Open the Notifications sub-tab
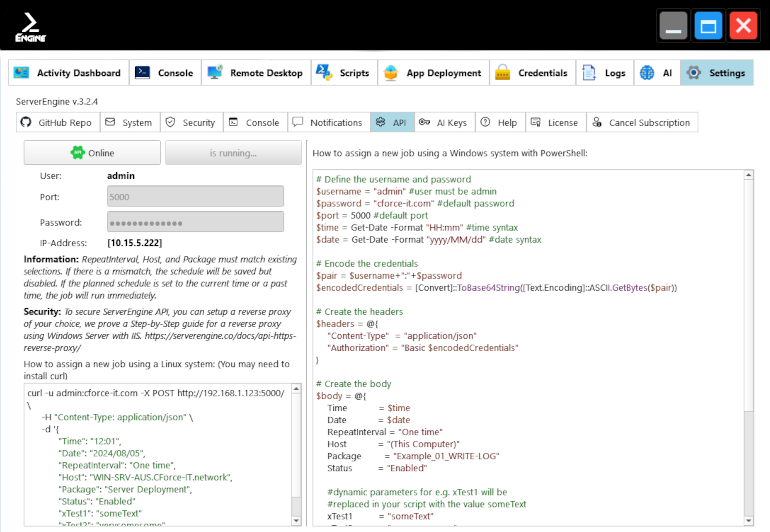 [x=327, y=122]
